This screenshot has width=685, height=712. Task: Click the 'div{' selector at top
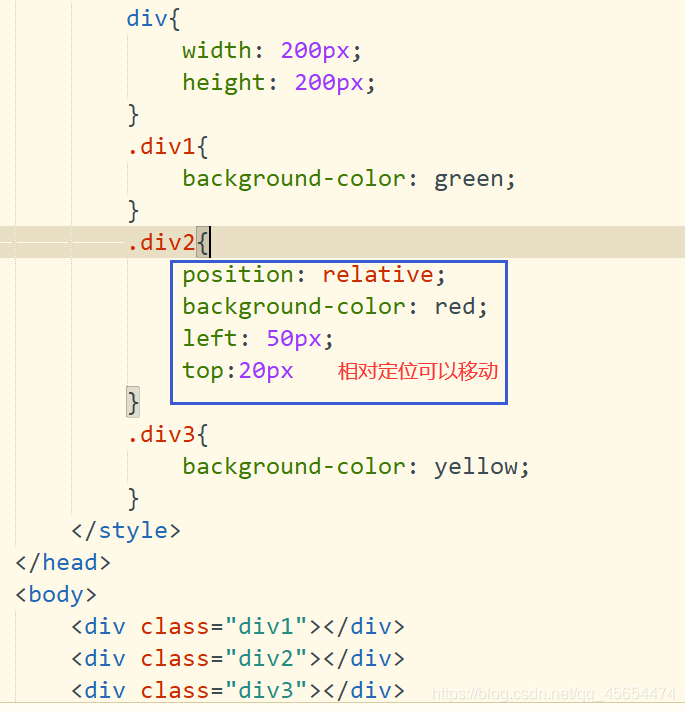[153, 20]
